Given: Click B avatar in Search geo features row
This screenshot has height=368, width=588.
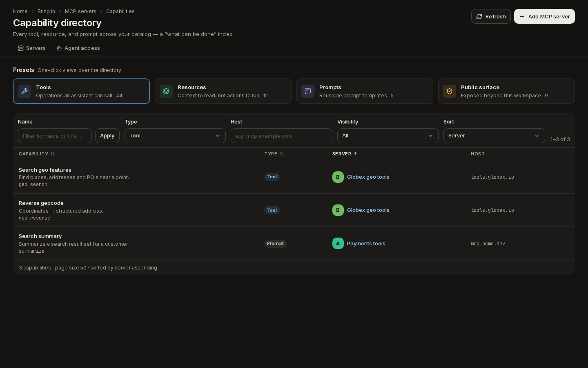Looking at the screenshot, I should (338, 177).
